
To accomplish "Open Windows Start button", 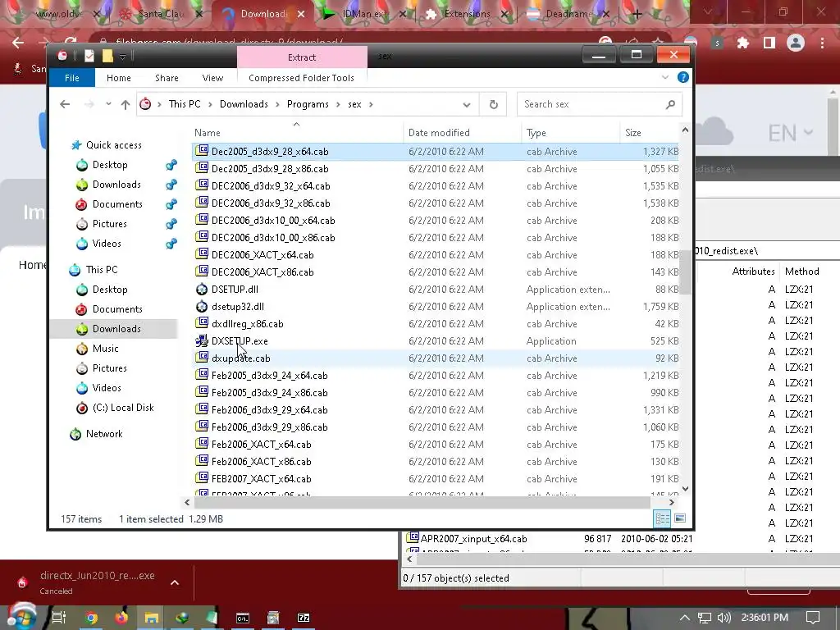I will [x=21, y=617].
